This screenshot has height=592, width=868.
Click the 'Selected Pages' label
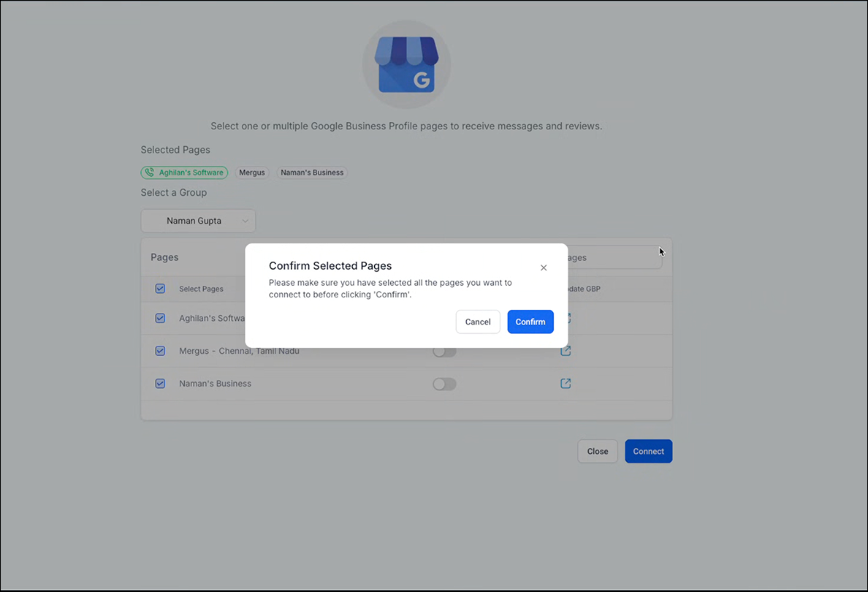click(175, 150)
